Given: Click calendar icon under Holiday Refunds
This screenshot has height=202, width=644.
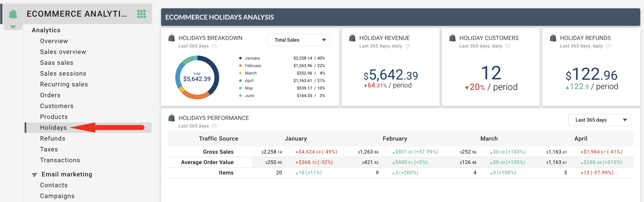Looking at the screenshot, I should click(608, 46).
